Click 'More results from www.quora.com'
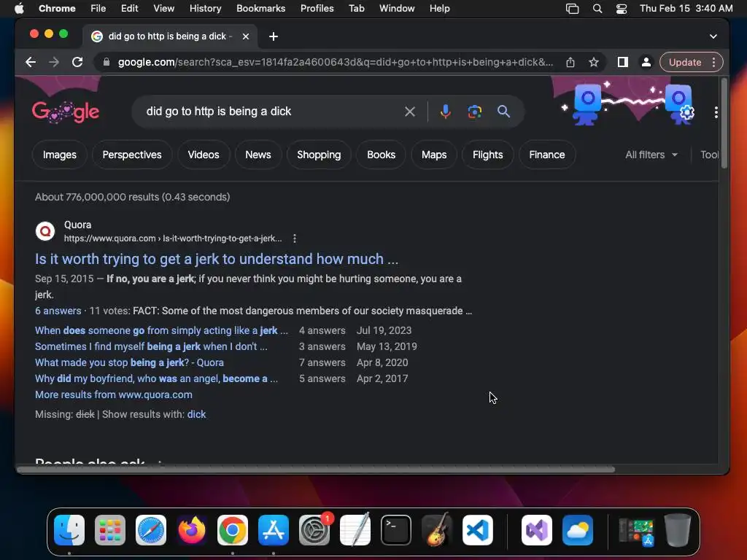 click(114, 394)
